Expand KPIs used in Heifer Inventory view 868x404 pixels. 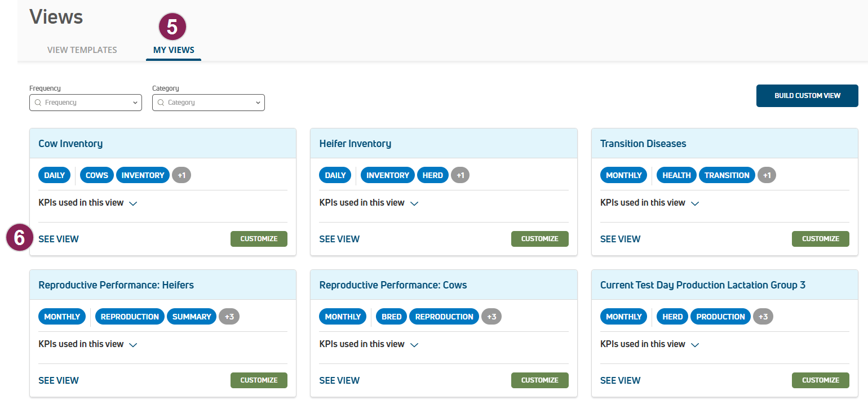point(414,203)
